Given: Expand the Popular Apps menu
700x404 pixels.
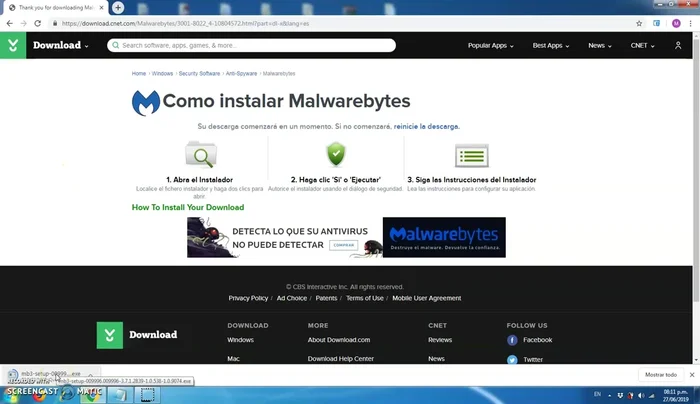Looking at the screenshot, I should click(490, 46).
